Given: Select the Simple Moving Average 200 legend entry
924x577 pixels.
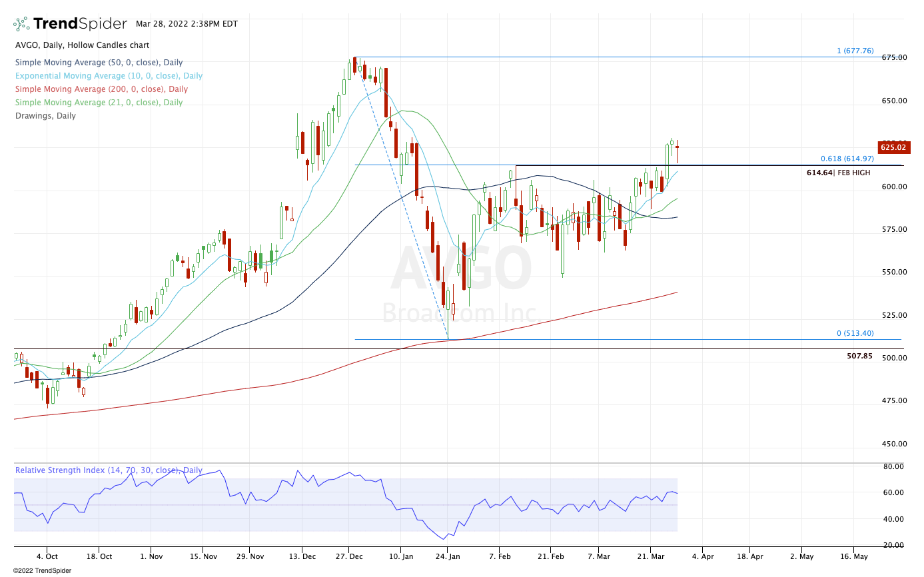Looking at the screenshot, I should (x=101, y=89).
